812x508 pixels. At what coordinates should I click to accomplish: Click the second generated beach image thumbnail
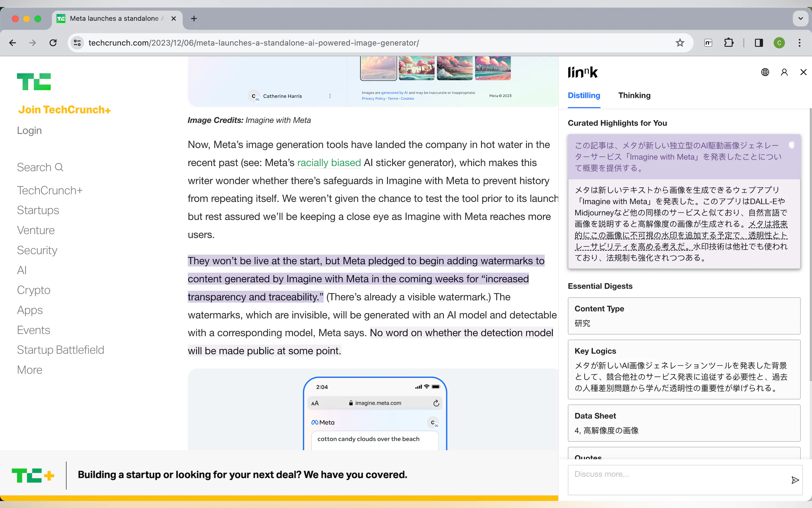[416, 68]
